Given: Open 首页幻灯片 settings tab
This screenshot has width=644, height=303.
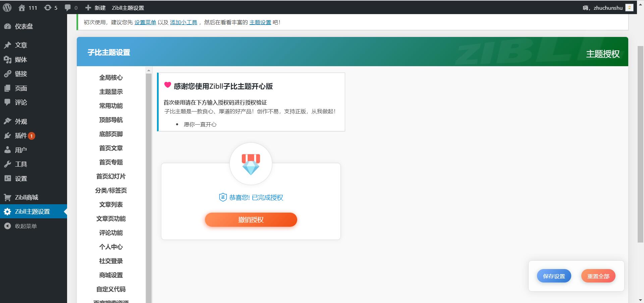Looking at the screenshot, I should (x=111, y=176).
